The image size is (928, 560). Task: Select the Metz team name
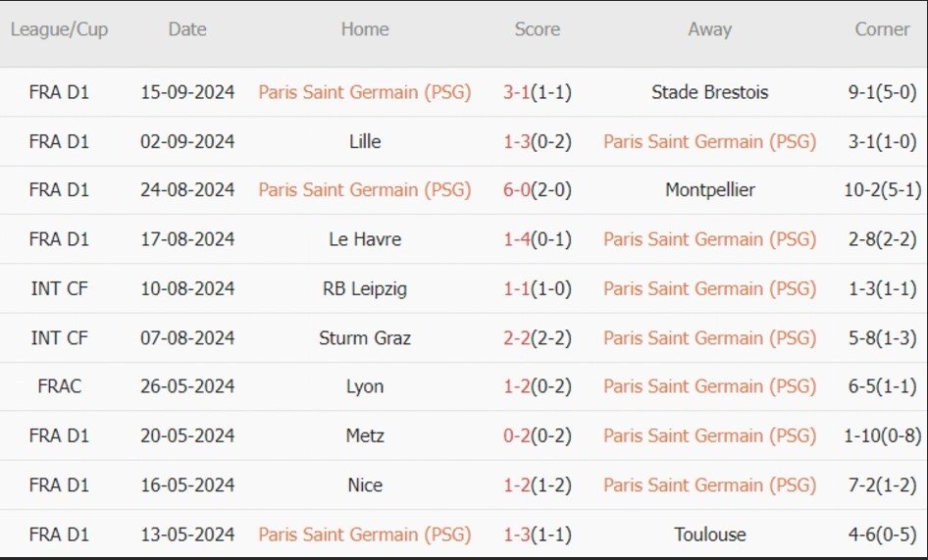365,435
